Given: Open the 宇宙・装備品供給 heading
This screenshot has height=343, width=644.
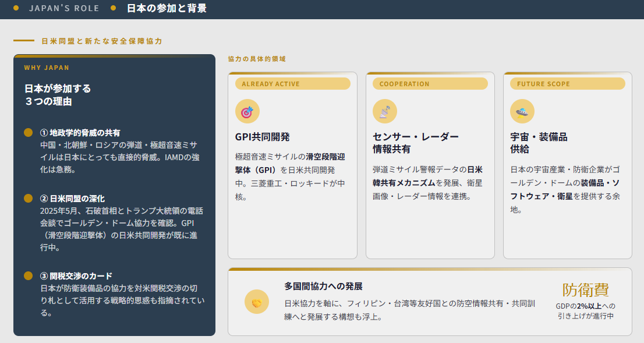Looking at the screenshot, I should click(x=539, y=143).
